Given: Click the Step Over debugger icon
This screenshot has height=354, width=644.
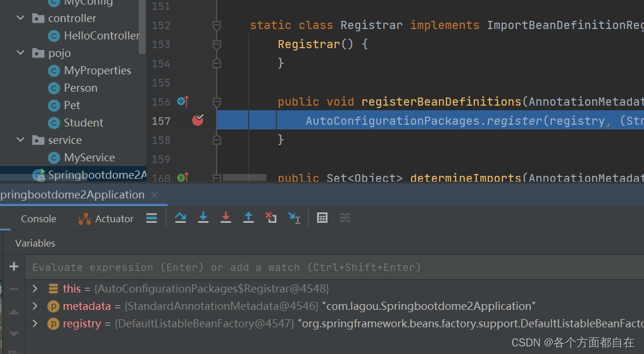Looking at the screenshot, I should pos(180,218).
